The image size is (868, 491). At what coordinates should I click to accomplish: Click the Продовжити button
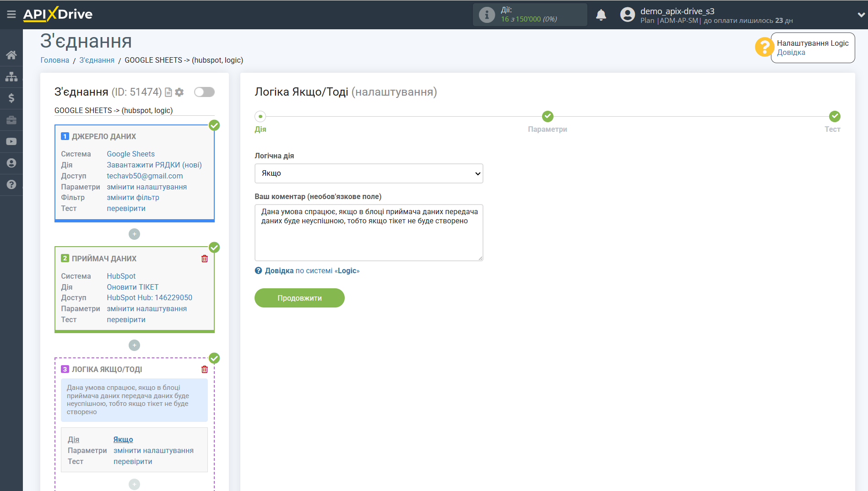point(299,298)
